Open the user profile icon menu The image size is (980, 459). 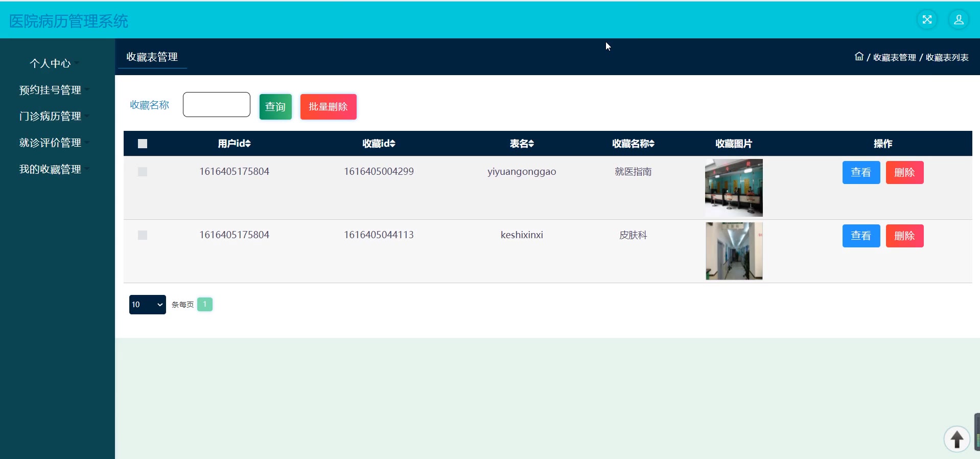(x=959, y=20)
